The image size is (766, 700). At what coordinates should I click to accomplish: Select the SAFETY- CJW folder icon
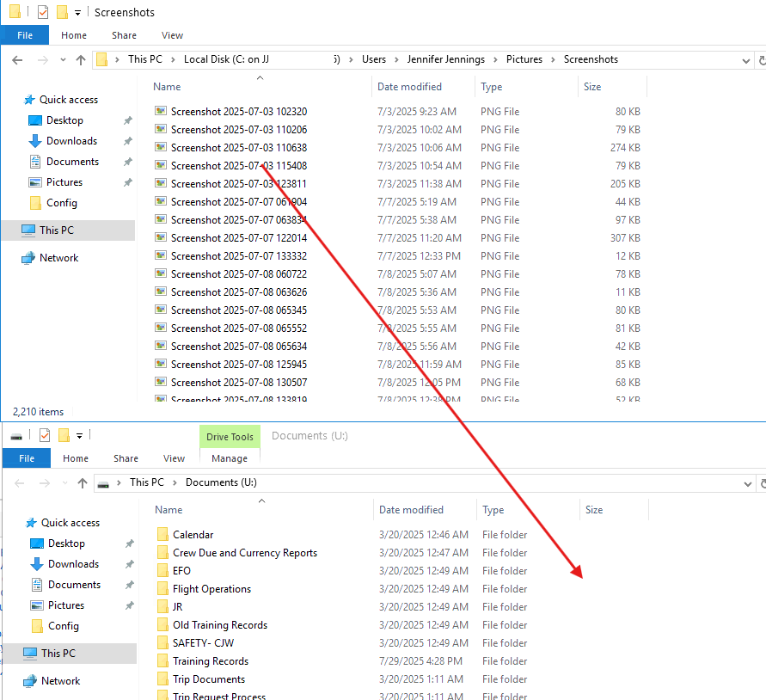162,643
